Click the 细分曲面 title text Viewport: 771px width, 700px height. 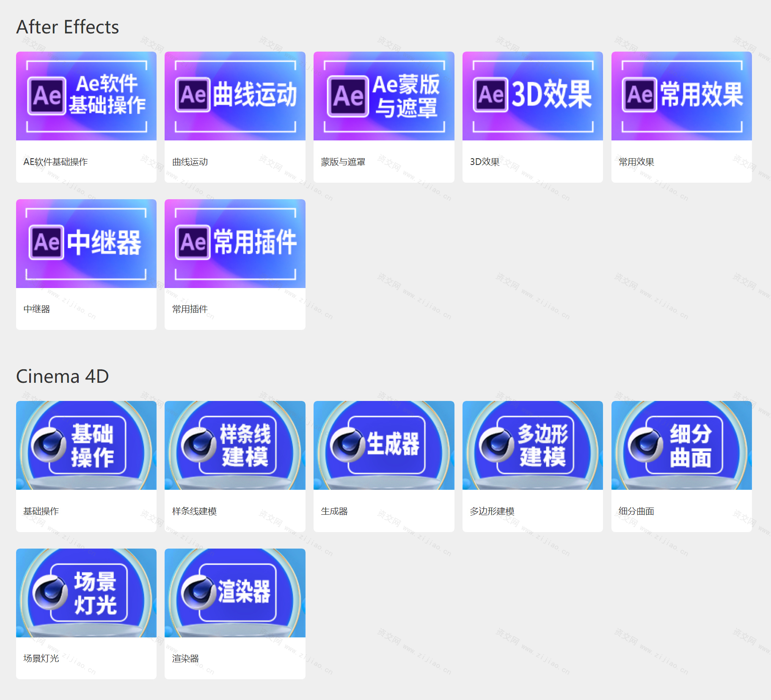[636, 511]
